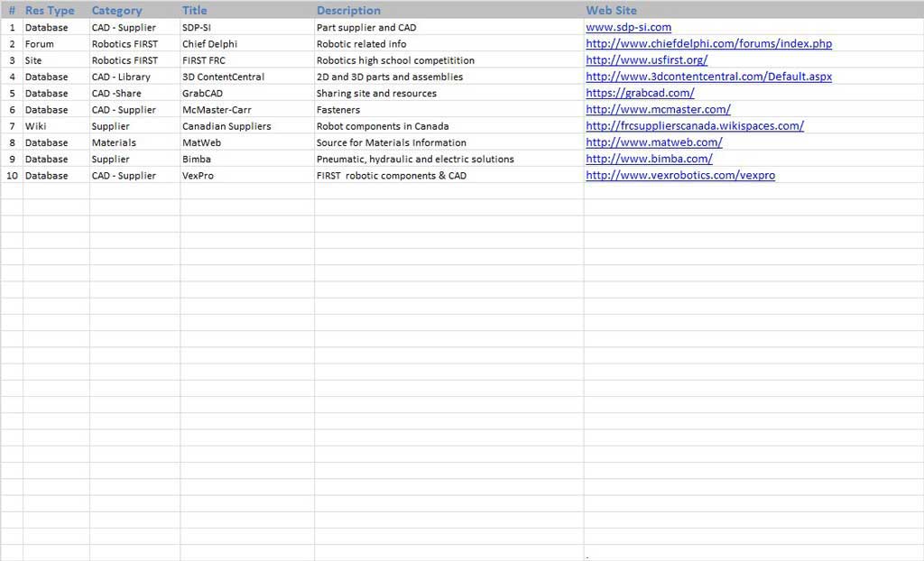924x561 pixels.
Task: Follow the Chief Delphi forums hyperlink
Action: [x=708, y=43]
